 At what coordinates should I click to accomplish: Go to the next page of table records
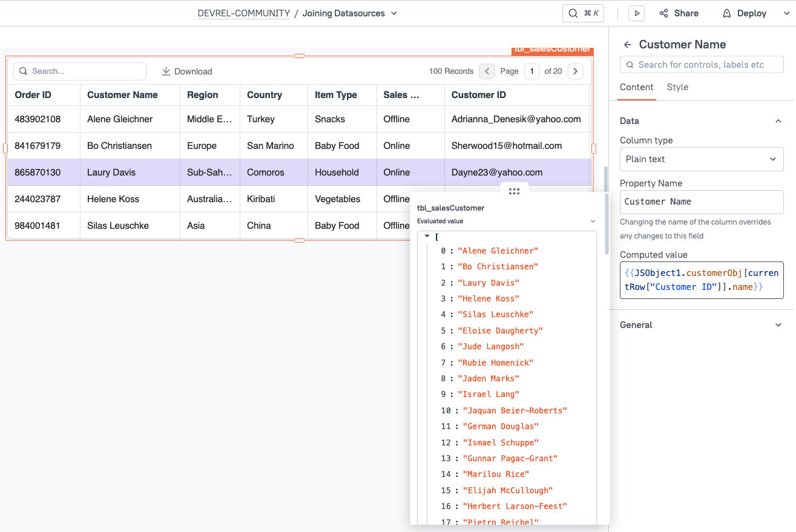tap(575, 71)
